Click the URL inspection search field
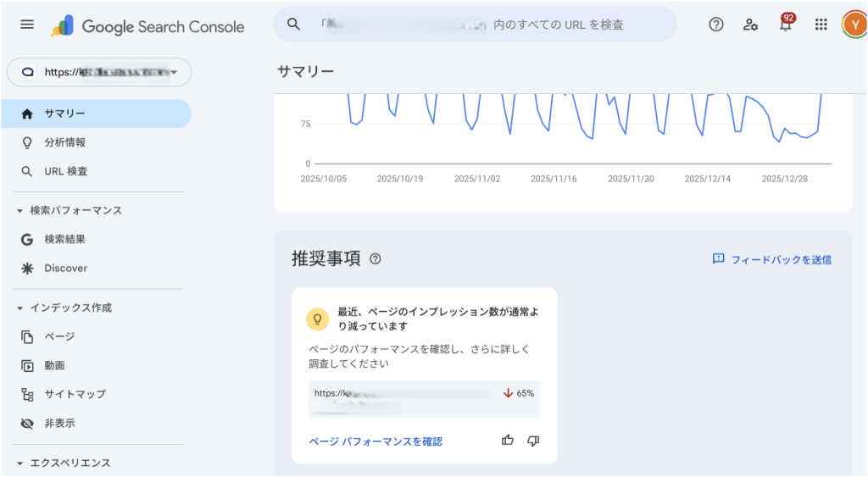Screen dimensions: 868x477 [x=475, y=25]
